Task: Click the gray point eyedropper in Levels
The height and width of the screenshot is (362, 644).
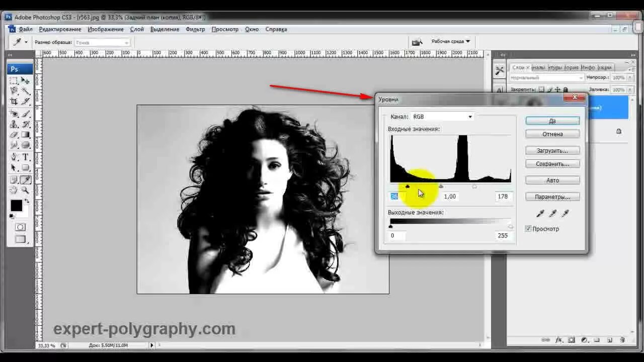Action: pyautogui.click(x=552, y=214)
